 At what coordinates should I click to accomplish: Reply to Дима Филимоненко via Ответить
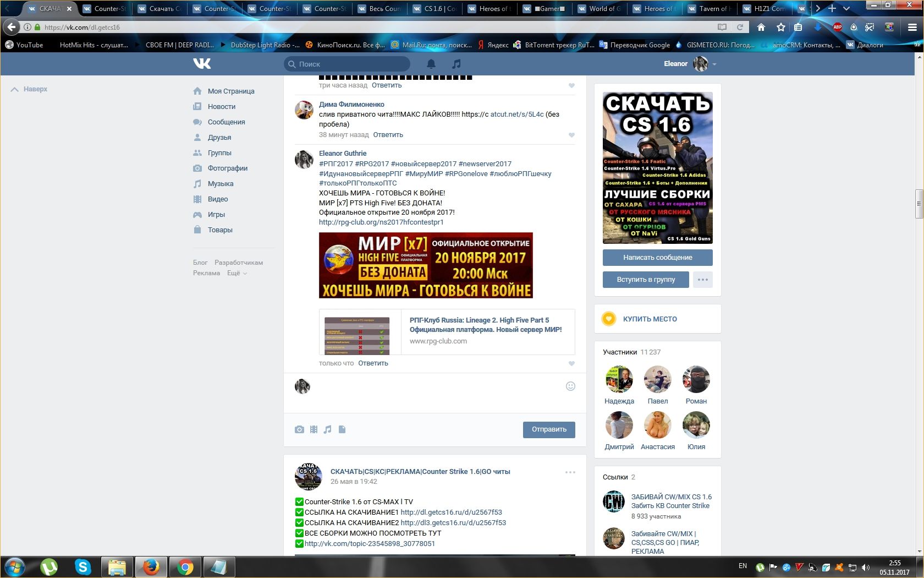[x=388, y=135]
